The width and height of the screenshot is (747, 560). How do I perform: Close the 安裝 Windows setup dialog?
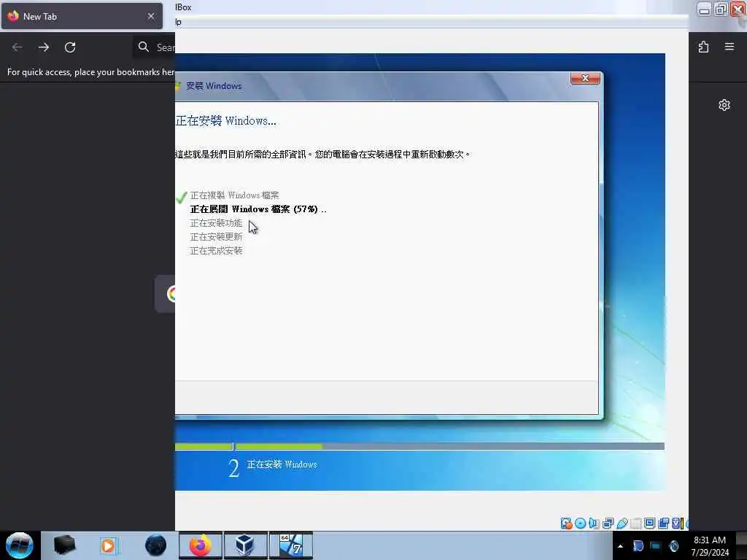pyautogui.click(x=586, y=78)
